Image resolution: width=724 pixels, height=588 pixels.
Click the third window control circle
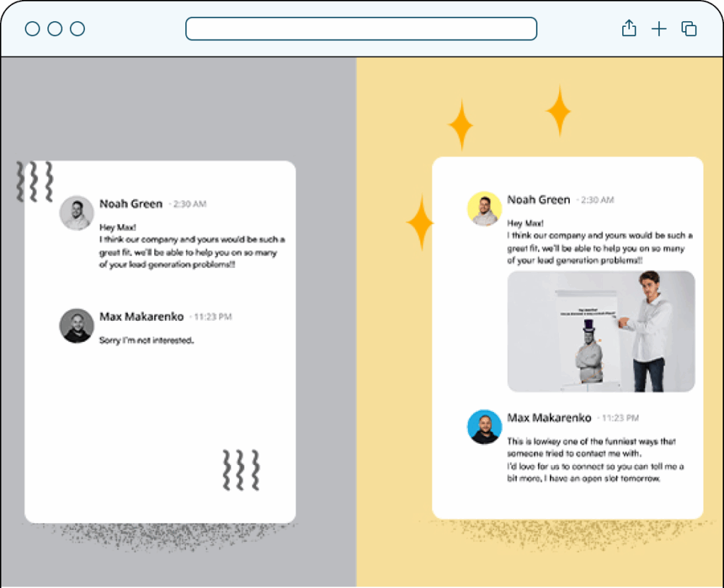pos(76,28)
